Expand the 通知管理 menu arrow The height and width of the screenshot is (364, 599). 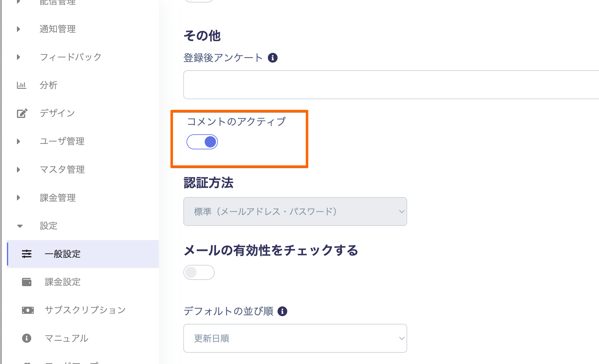point(19,29)
